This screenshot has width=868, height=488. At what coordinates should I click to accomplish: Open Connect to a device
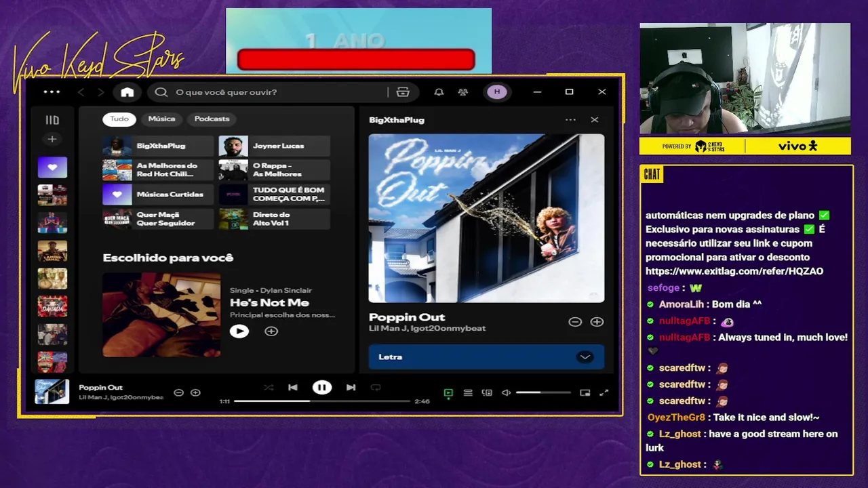click(x=487, y=393)
